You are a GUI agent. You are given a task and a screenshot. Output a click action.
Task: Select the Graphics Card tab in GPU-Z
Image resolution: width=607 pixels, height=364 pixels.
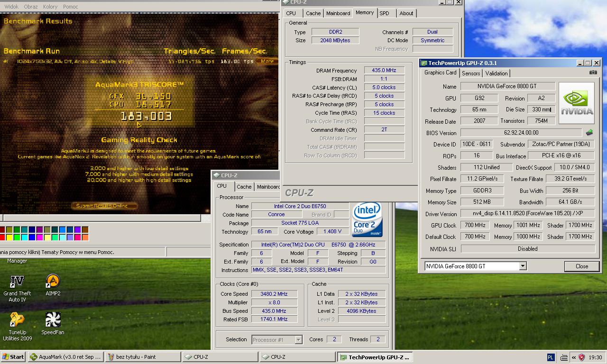point(440,73)
